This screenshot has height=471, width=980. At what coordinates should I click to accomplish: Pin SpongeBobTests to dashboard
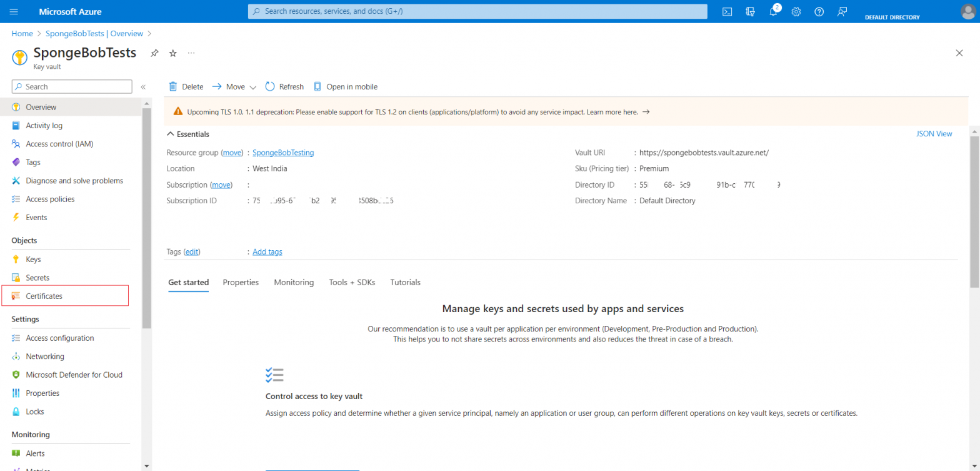click(x=154, y=53)
